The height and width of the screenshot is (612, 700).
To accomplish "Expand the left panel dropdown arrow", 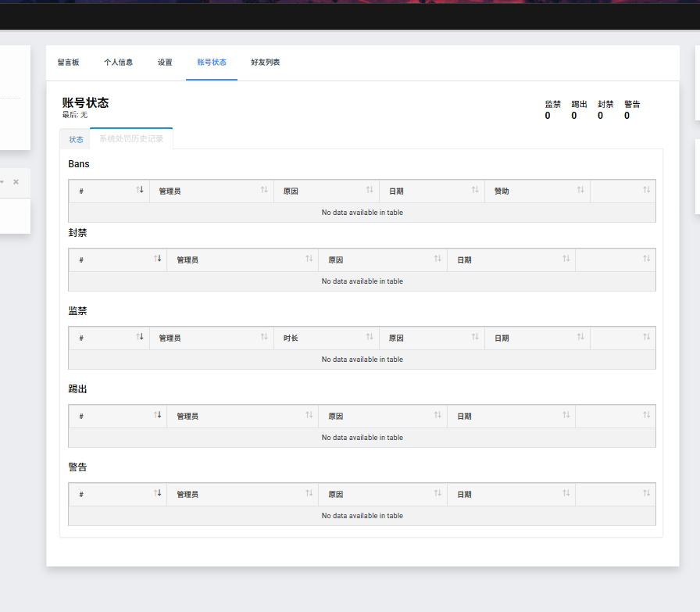I will [2, 181].
